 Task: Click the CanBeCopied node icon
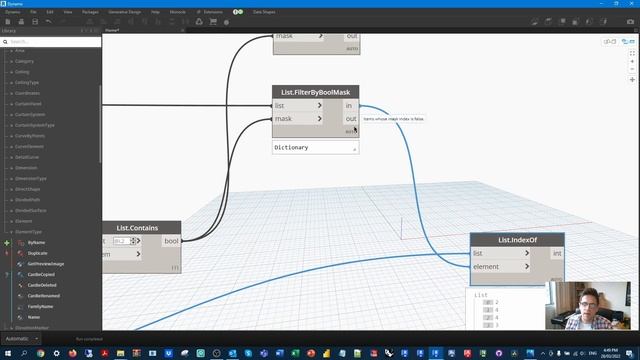pyautogui.click(x=20, y=275)
